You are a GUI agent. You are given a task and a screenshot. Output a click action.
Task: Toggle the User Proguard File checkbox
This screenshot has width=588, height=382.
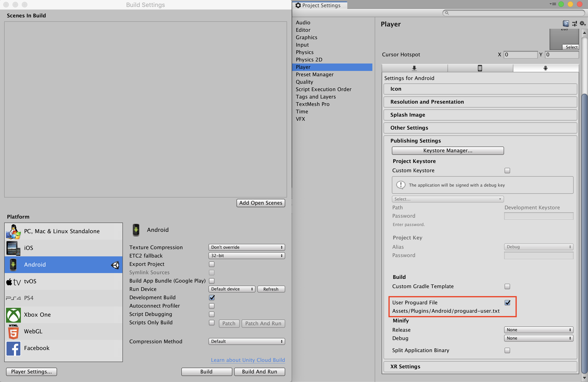point(508,303)
